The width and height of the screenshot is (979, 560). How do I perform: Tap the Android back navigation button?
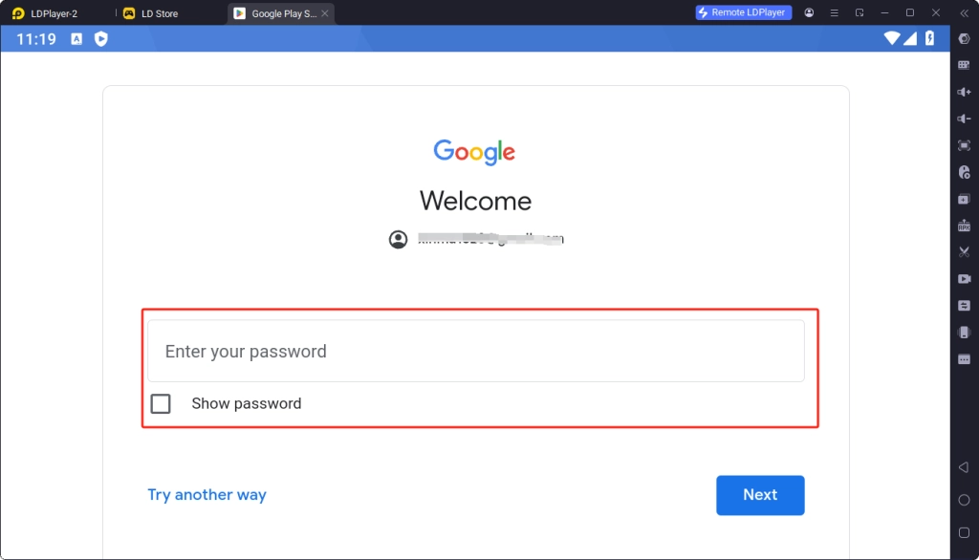[x=964, y=467]
